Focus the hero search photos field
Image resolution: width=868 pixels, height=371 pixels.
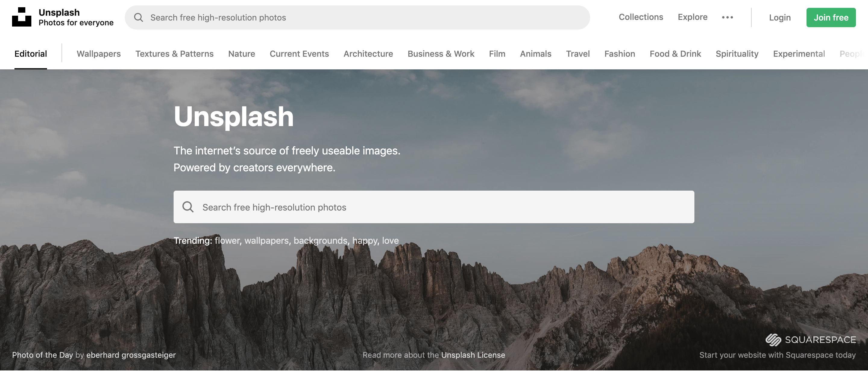(434, 207)
